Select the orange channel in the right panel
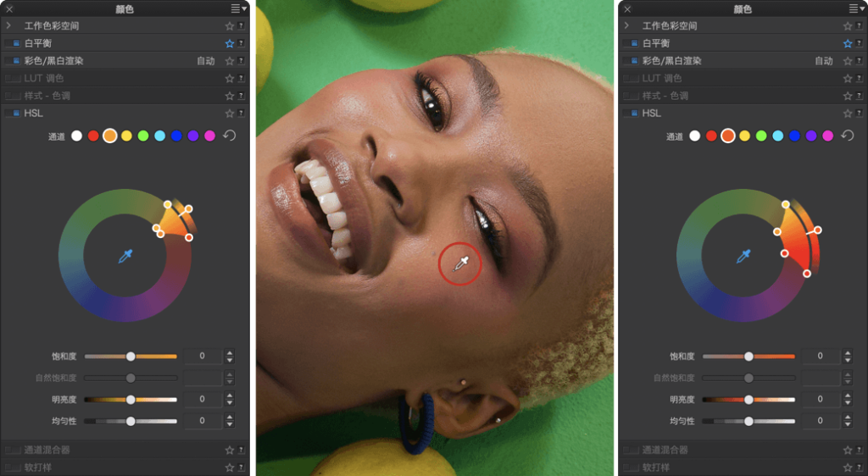 pyautogui.click(x=728, y=136)
